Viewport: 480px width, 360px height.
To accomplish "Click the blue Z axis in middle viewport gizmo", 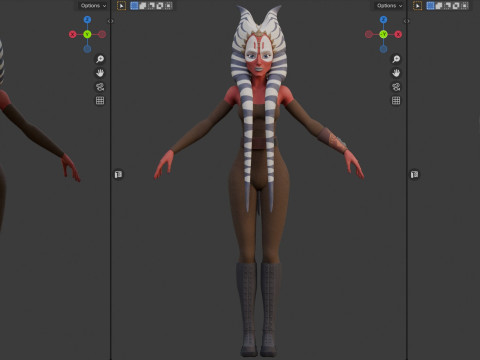I will (383, 20).
